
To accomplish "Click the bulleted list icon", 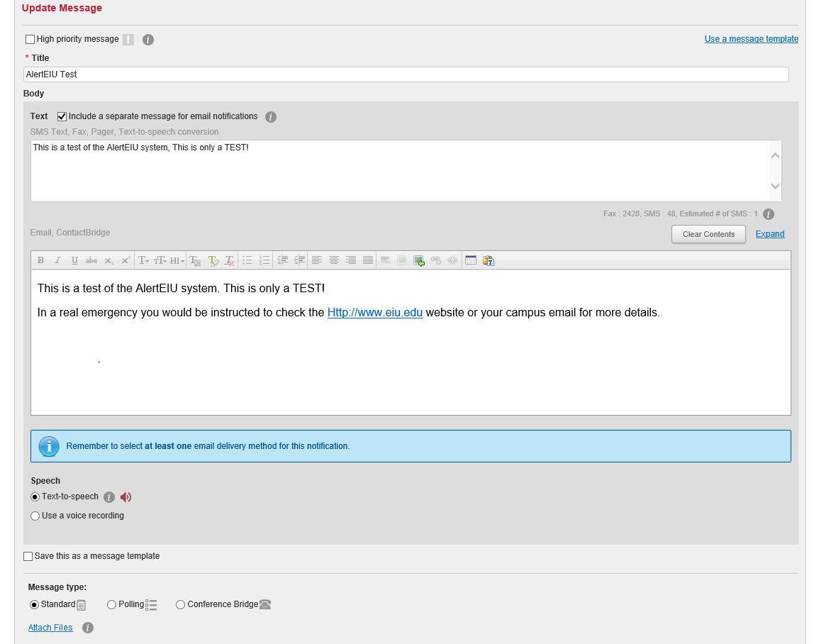I will click(247, 260).
